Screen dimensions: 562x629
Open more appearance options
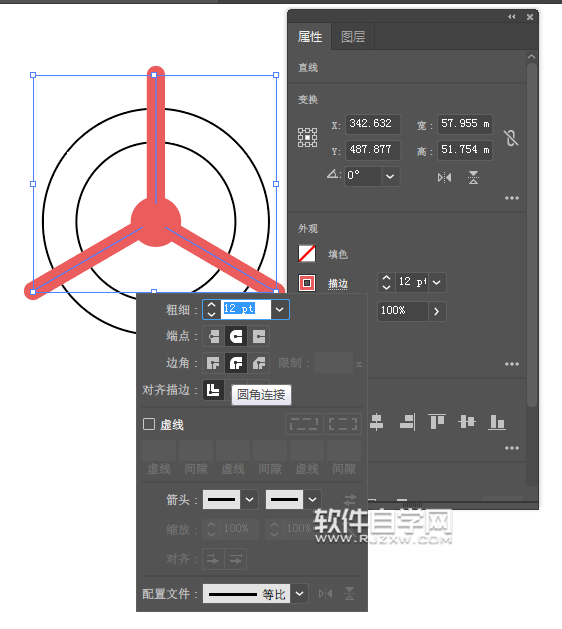coord(512,364)
